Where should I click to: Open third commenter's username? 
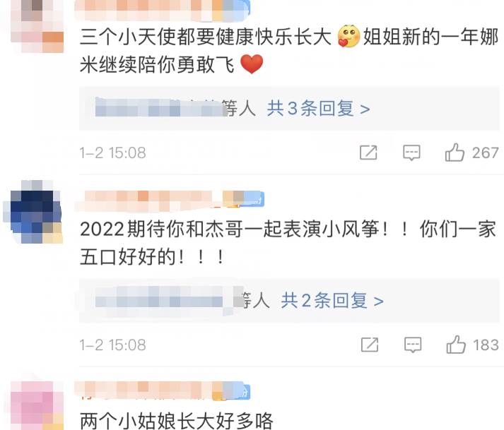pos(163,390)
